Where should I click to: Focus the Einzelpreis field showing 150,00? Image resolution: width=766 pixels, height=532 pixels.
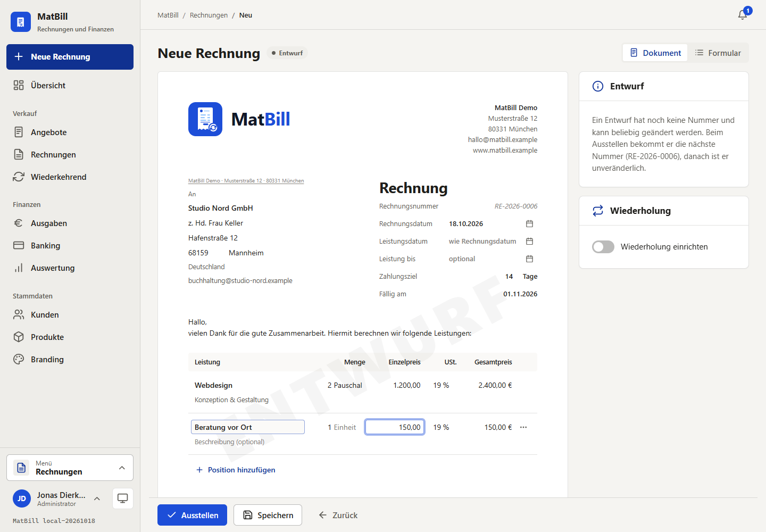pyautogui.click(x=395, y=427)
